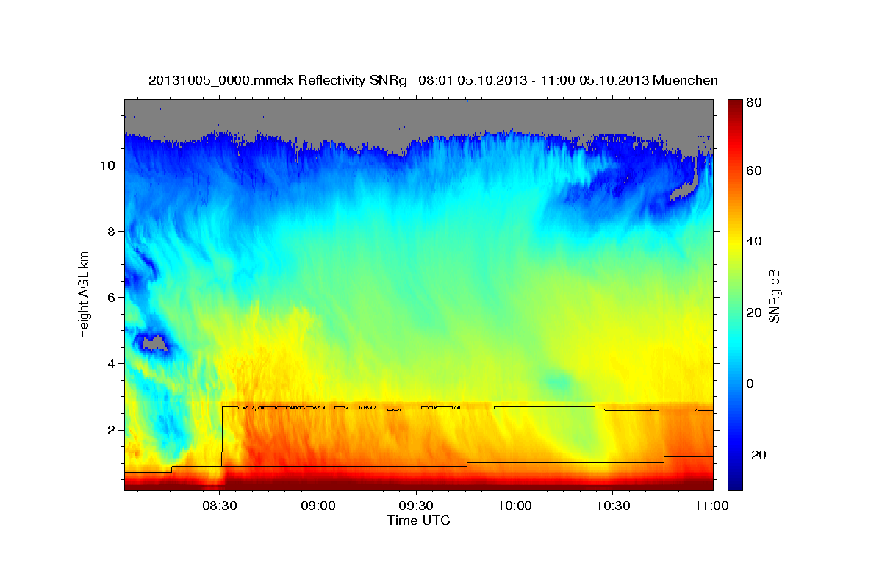Click the height axis label 4
The width and height of the screenshot is (882, 588).
click(x=112, y=364)
